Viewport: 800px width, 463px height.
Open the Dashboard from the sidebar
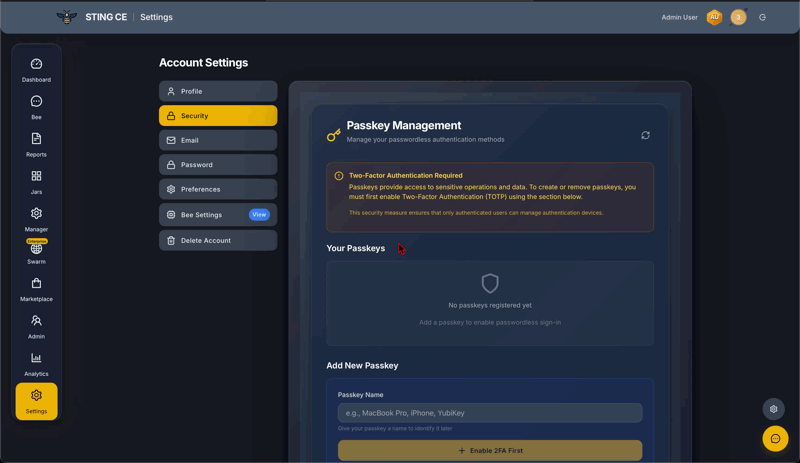click(x=36, y=69)
